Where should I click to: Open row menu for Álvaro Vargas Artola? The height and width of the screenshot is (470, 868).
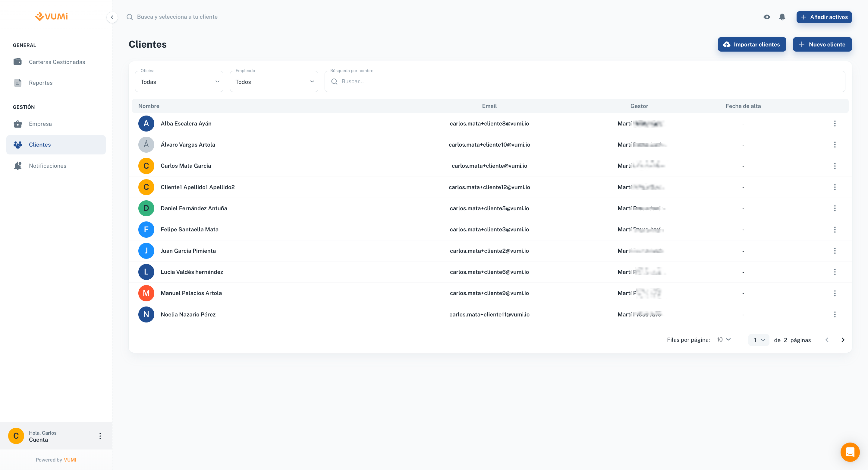click(x=835, y=144)
